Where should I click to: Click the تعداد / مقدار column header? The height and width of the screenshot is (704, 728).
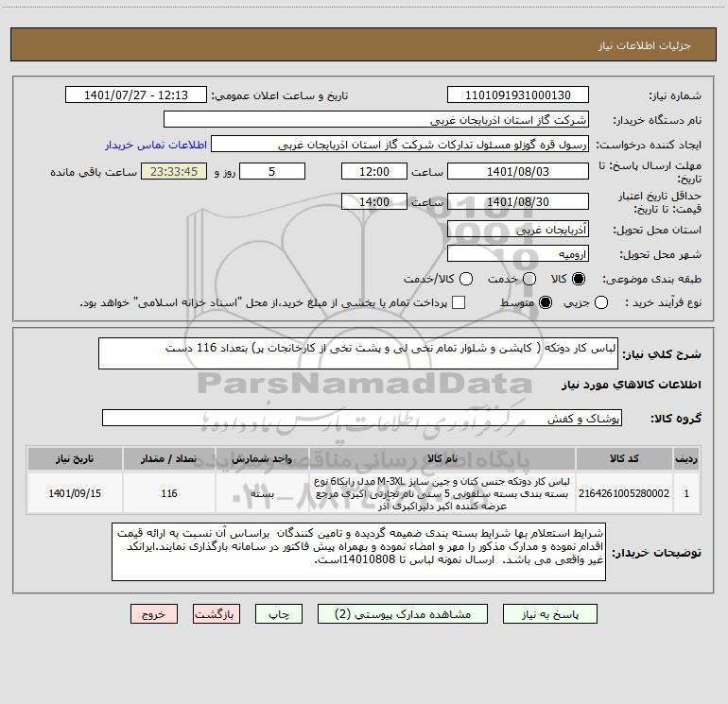169,458
